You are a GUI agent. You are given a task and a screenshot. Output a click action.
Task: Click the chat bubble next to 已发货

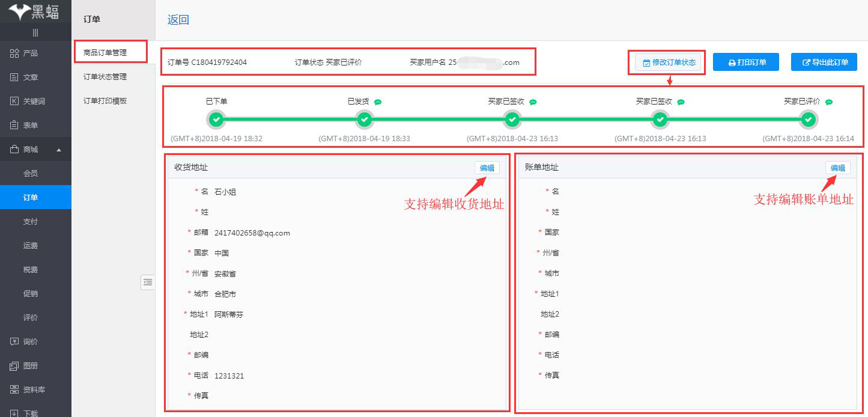[377, 102]
